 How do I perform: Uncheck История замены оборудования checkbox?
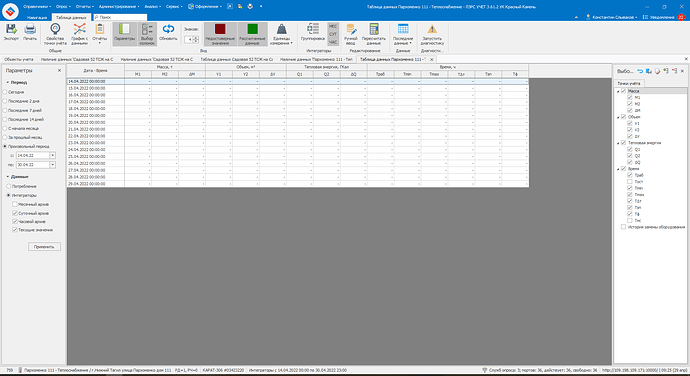623,227
